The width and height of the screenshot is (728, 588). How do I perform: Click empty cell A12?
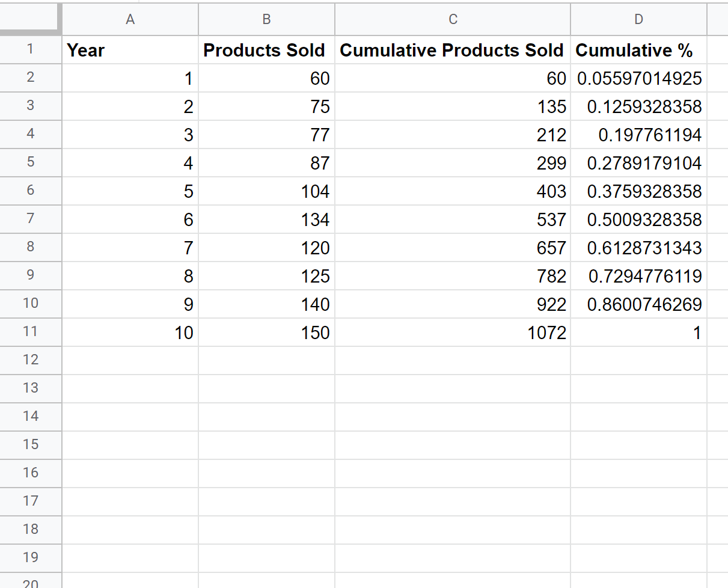[130, 360]
